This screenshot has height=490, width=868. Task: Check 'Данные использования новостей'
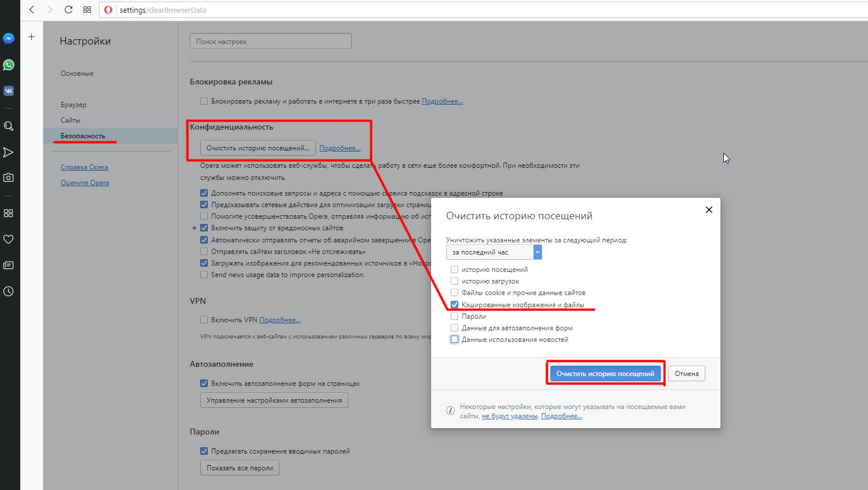tap(455, 340)
